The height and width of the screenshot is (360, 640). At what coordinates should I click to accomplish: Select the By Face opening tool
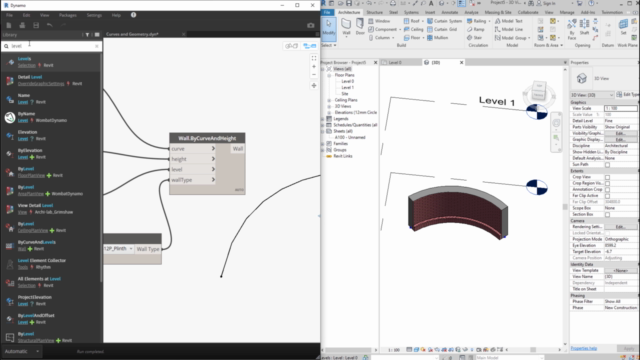coord(571,29)
